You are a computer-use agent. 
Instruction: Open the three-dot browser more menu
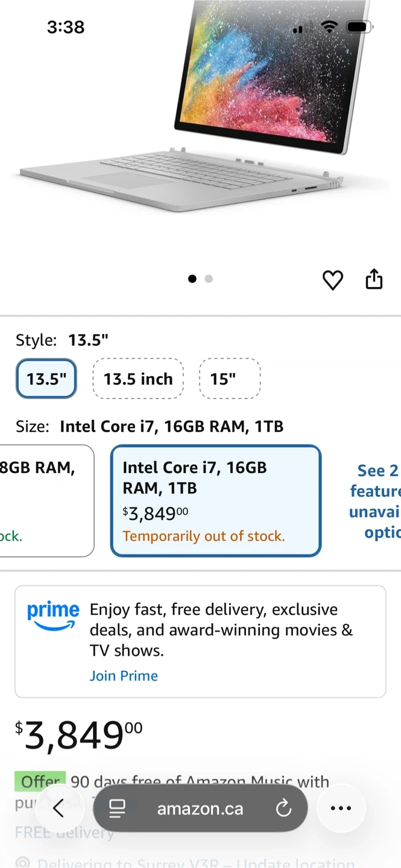tap(341, 808)
